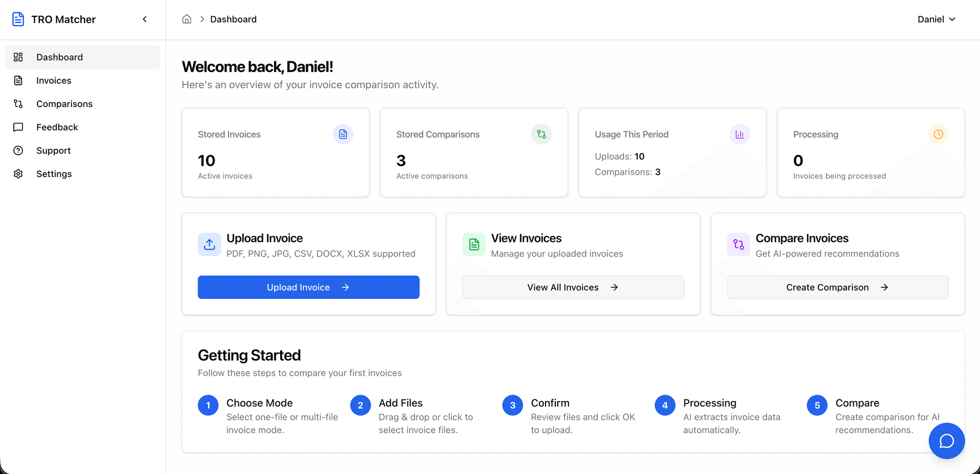The height and width of the screenshot is (474, 980).
Task: Click the Support question mark icon
Action: tap(18, 150)
